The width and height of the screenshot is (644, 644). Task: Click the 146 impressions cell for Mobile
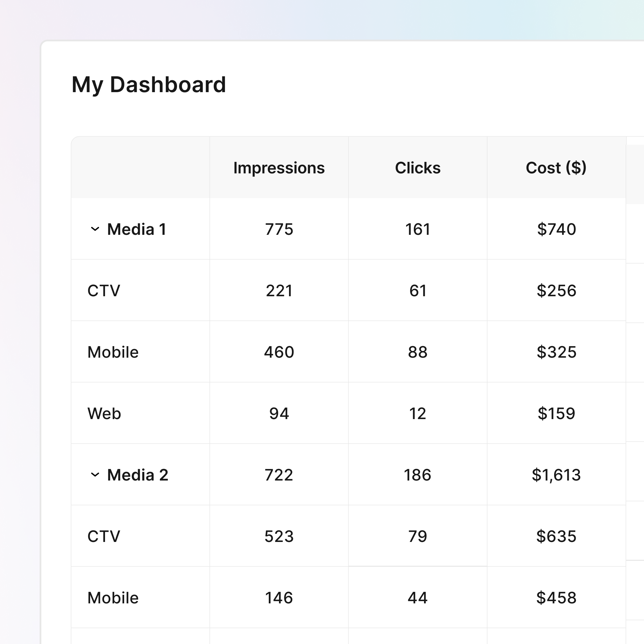pos(279,598)
